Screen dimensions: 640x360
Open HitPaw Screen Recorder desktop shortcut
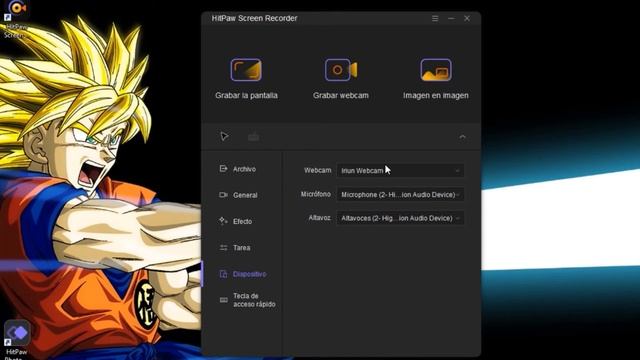pos(16,20)
